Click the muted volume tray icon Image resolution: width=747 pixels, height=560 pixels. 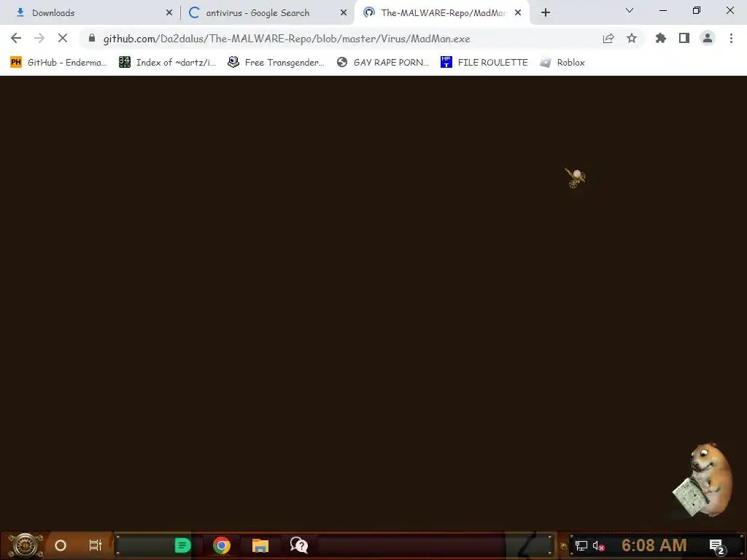pos(598,545)
